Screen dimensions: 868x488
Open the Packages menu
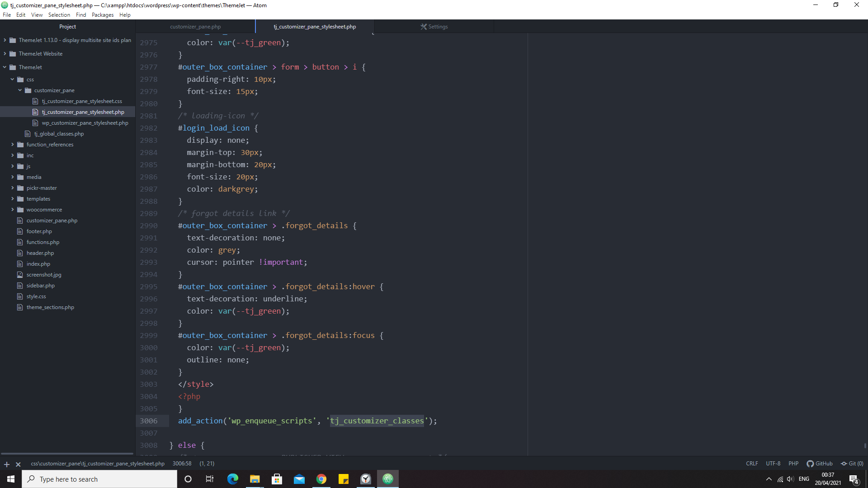(x=102, y=14)
